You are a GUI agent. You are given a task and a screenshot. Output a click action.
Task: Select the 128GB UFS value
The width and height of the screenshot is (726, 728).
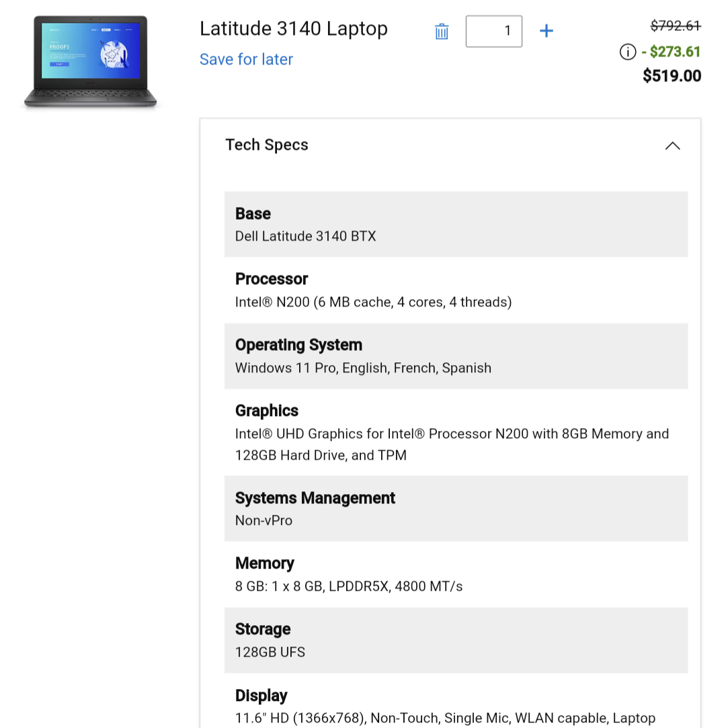[x=270, y=652]
